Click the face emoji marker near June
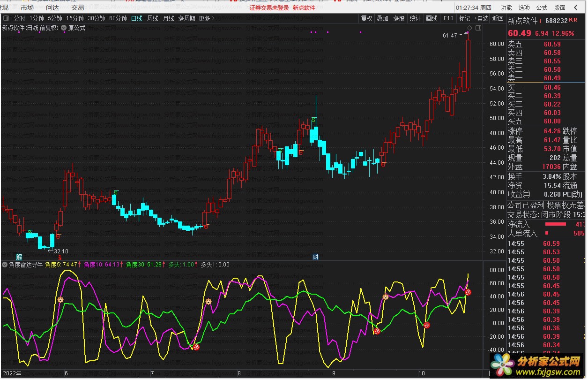This screenshot has width=588, height=380. tap(60, 299)
